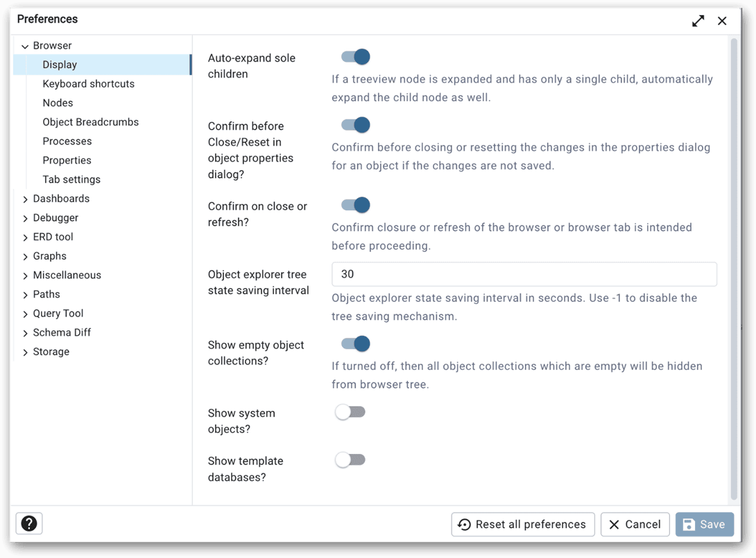Enable Show template databases switch
The height and width of the screenshot is (558, 756).
click(x=350, y=460)
